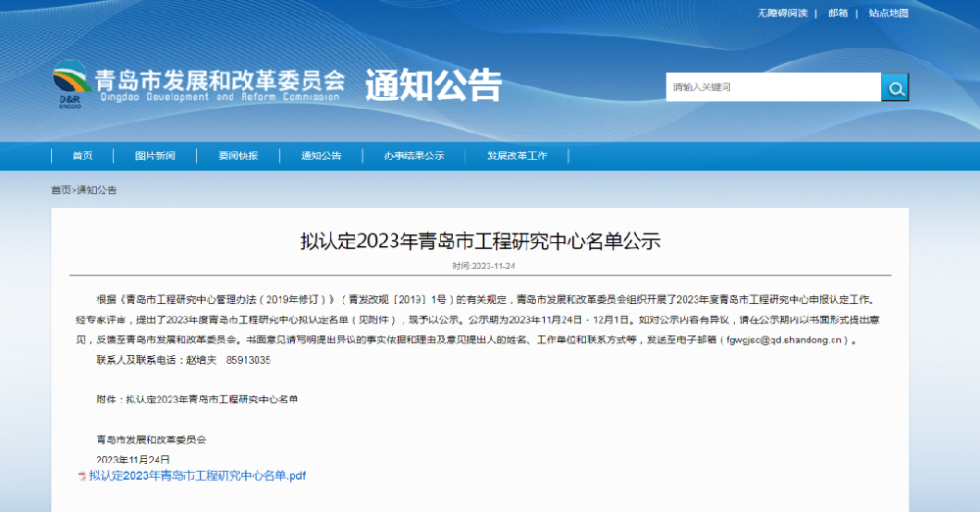Focus the keyword search input field
The width and height of the screenshot is (980, 512).
772,87
